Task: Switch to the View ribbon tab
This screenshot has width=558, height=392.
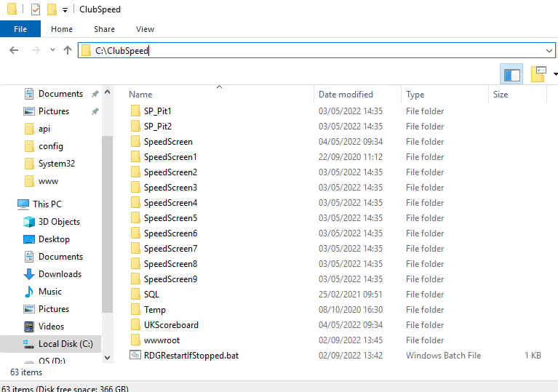Action: click(145, 29)
